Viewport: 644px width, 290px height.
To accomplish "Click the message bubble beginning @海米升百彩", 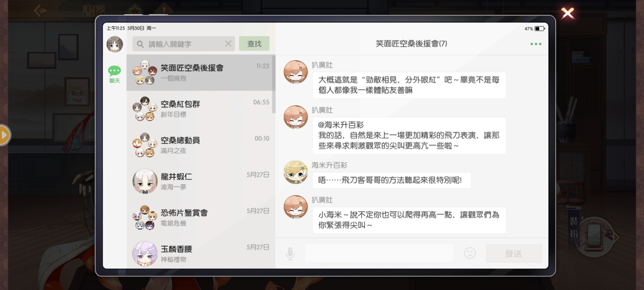I will click(409, 136).
